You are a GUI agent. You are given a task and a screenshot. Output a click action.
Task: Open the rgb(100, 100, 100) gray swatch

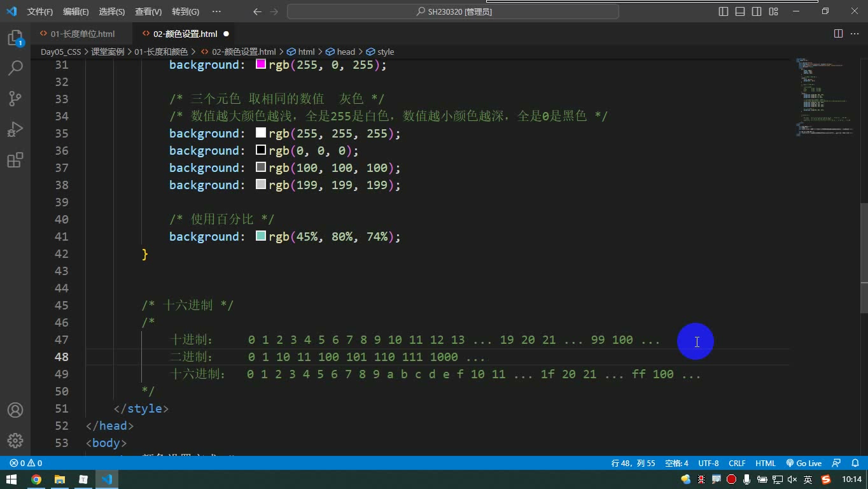coord(261,167)
